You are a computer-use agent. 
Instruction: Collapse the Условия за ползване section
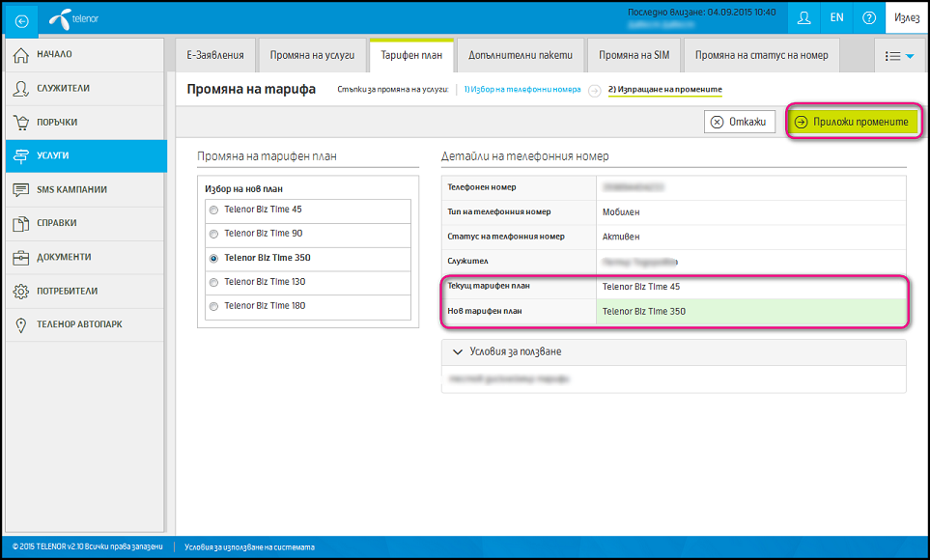coord(458,351)
